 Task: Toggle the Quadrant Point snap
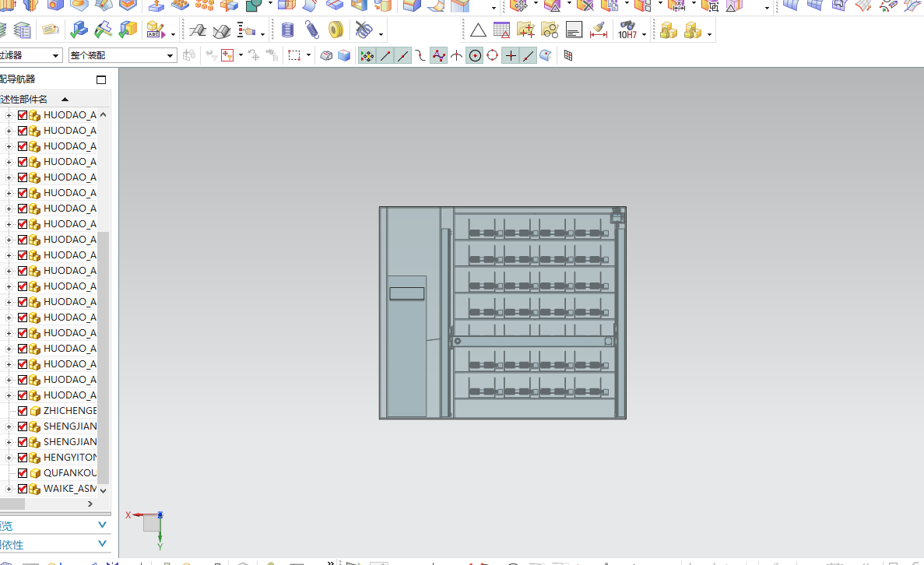point(493,55)
